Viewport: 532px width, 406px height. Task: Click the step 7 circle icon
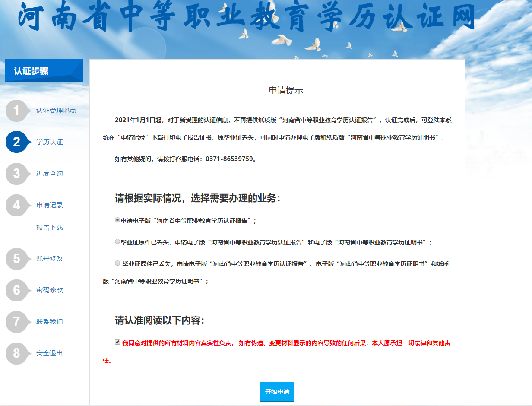click(x=16, y=322)
